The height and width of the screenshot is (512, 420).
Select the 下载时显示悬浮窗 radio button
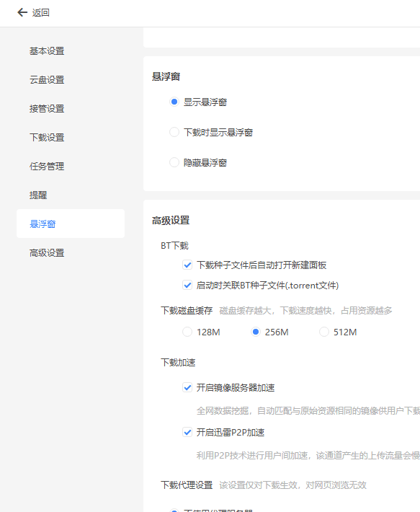pyautogui.click(x=174, y=132)
